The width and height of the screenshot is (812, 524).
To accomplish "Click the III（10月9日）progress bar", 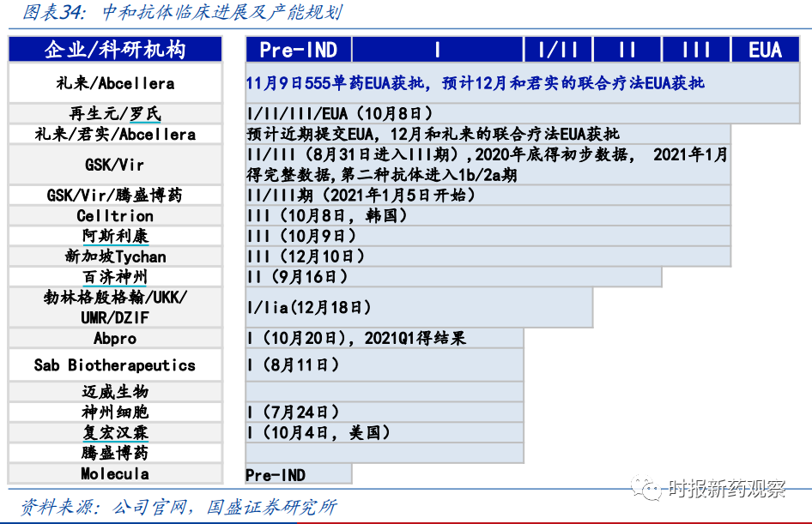I will (x=488, y=236).
